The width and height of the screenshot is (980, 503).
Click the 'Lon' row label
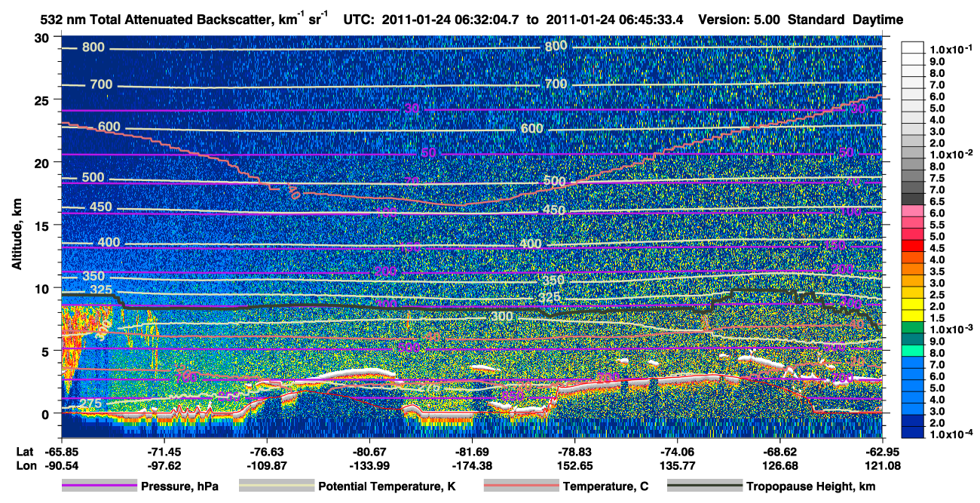(25, 465)
